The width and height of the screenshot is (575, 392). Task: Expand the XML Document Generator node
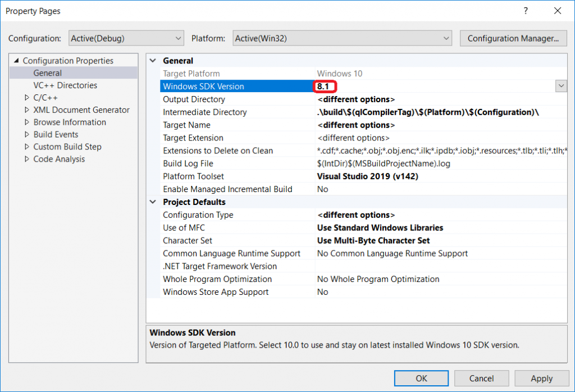pos(27,110)
